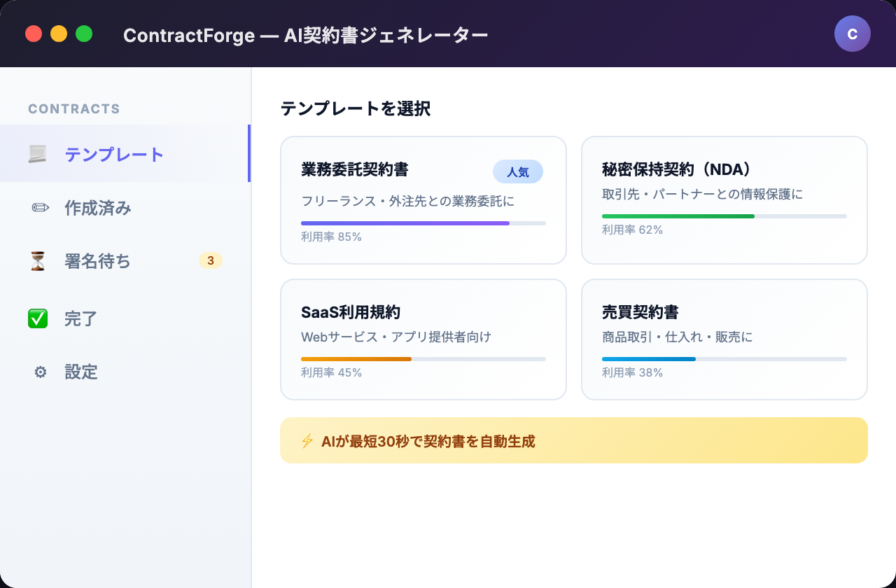Click the CONTRACTS section header
Viewport: 896px width, 588px height.
tap(74, 108)
